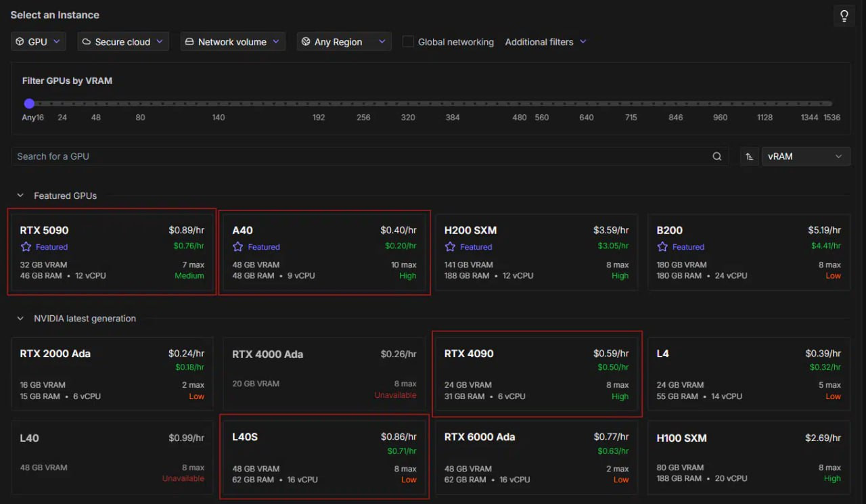
Task: Select the RTX 4090 GPU card
Action: (537, 373)
